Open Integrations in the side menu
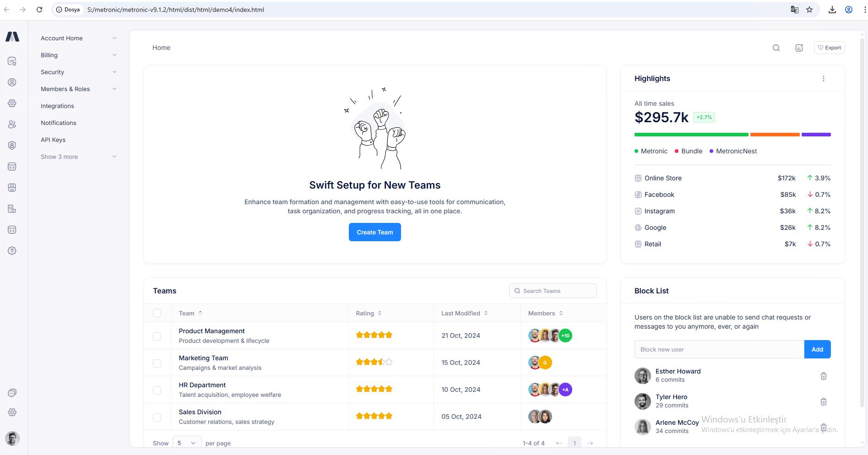This screenshot has width=868, height=455. pos(57,106)
